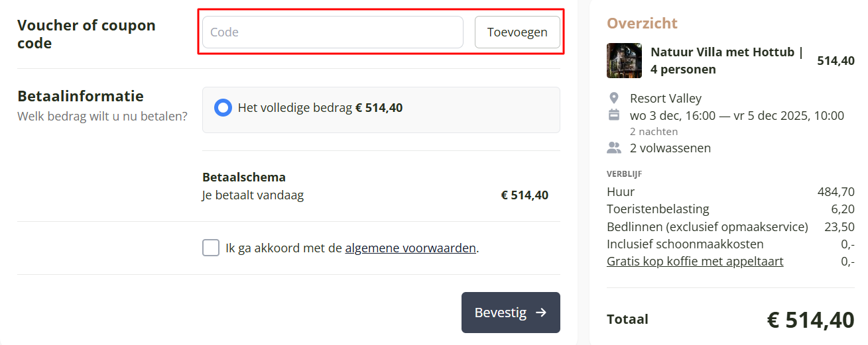Click the Resort Valley location text
The height and width of the screenshot is (345, 868).
click(665, 98)
